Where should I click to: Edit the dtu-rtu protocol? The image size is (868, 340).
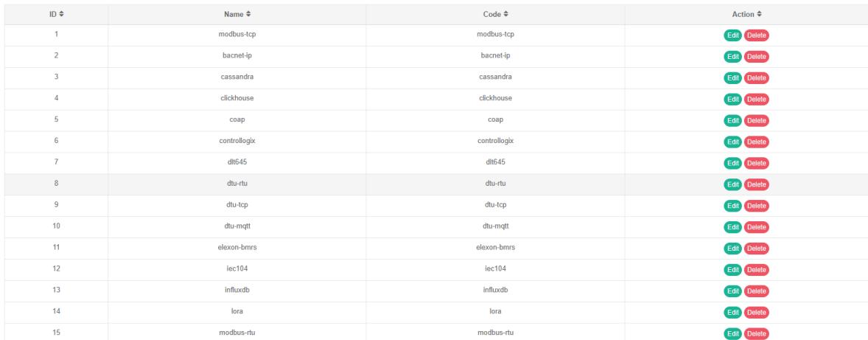click(733, 184)
